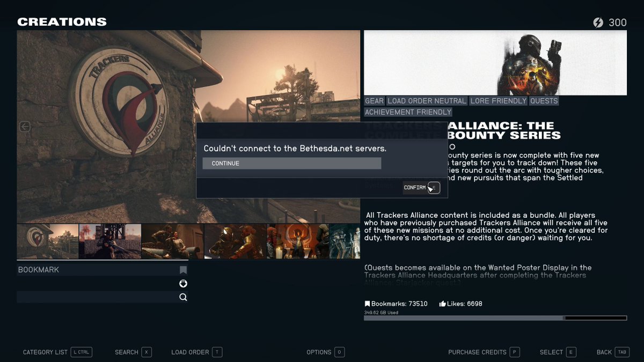The height and width of the screenshot is (362, 644).
Task: Click the 'Quests becomes available' note
Action: click(478, 275)
